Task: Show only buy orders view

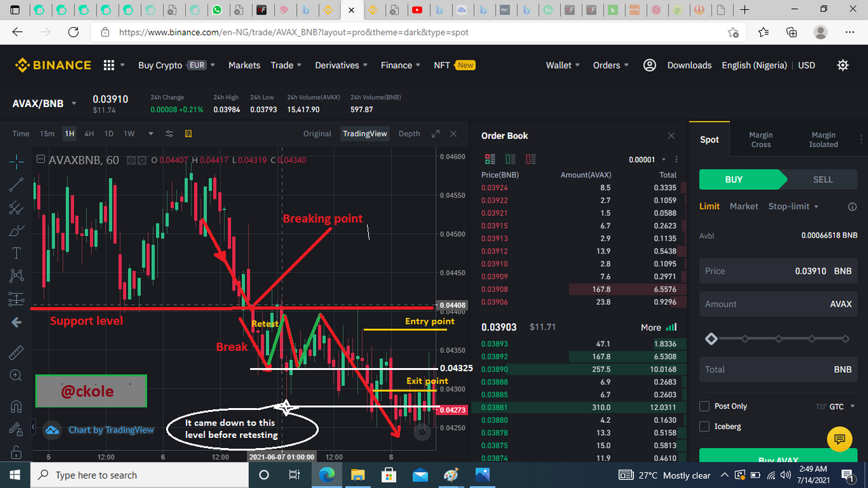Action: click(x=510, y=159)
